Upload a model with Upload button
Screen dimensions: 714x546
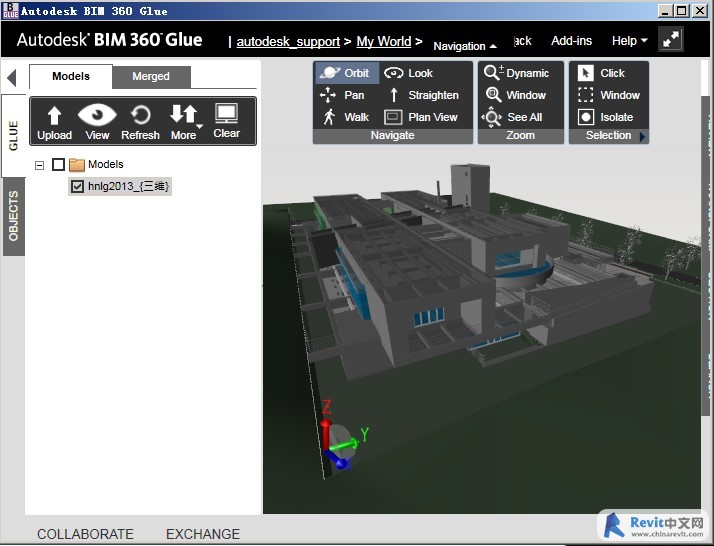[54, 122]
